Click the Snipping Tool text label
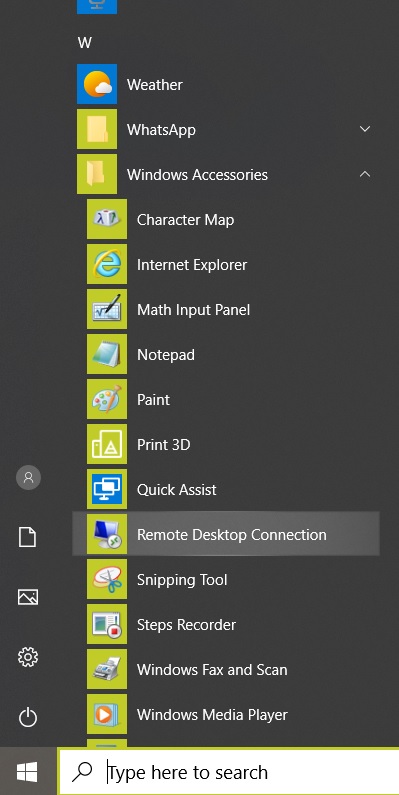The width and height of the screenshot is (399, 795). tap(182, 580)
